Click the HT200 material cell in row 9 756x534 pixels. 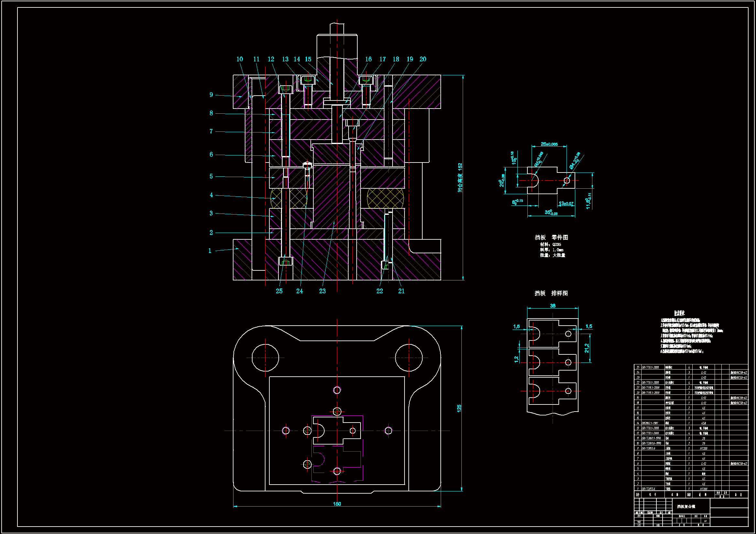(703, 448)
